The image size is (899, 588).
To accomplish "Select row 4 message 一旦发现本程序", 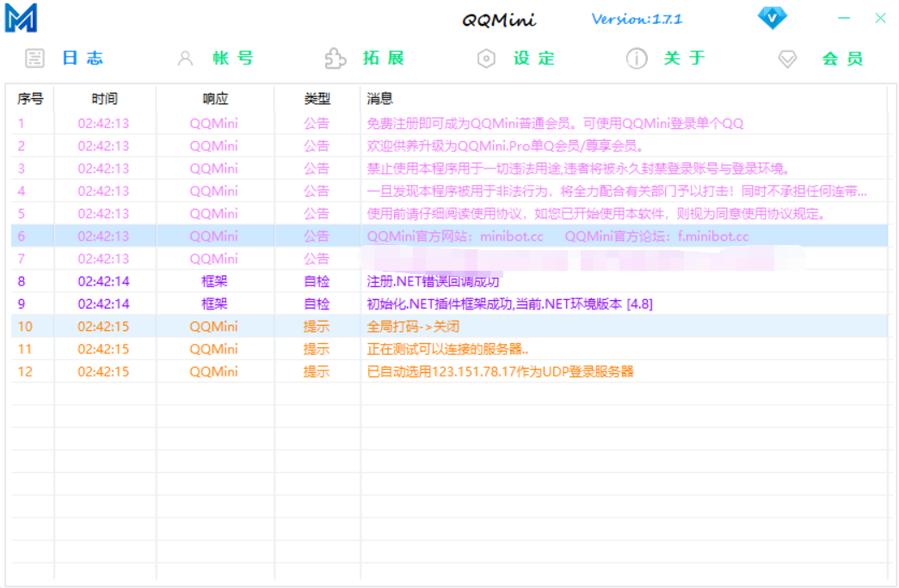I will click(x=616, y=191).
